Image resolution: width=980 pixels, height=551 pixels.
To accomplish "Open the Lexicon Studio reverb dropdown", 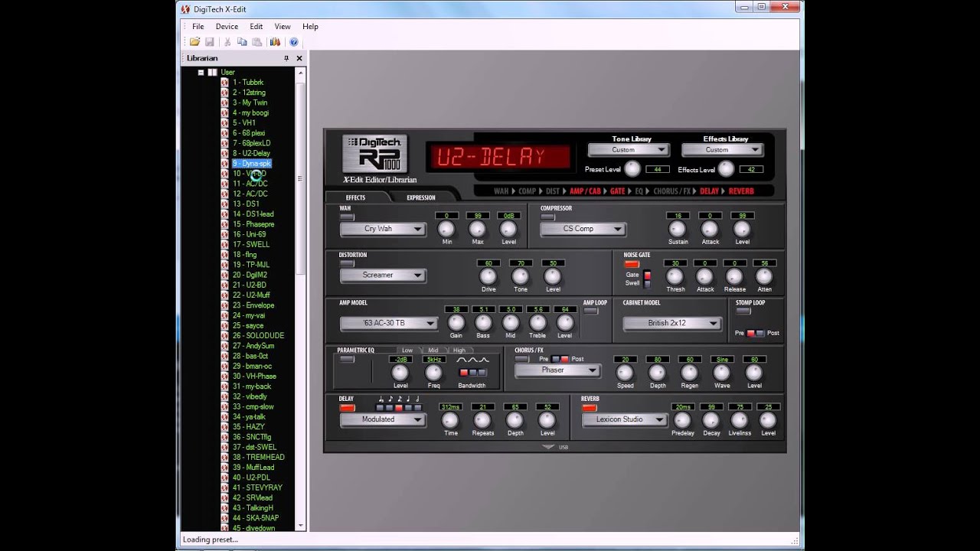I will [625, 419].
